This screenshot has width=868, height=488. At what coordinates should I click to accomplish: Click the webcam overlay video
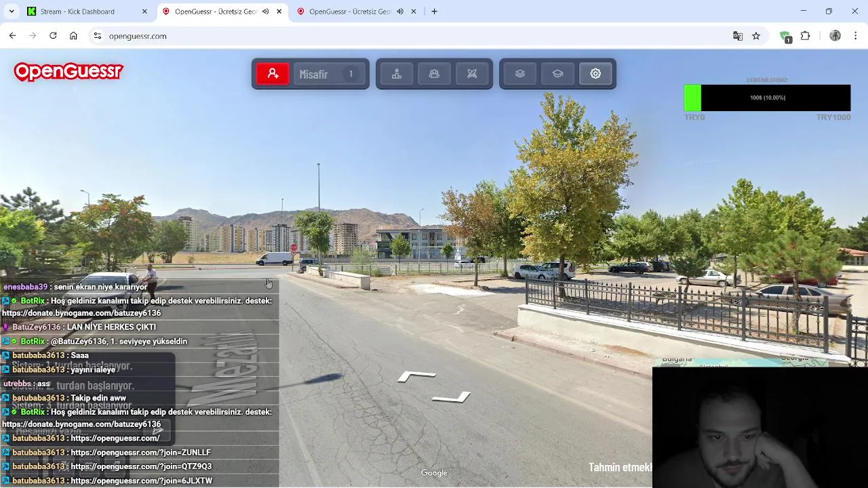click(x=759, y=428)
